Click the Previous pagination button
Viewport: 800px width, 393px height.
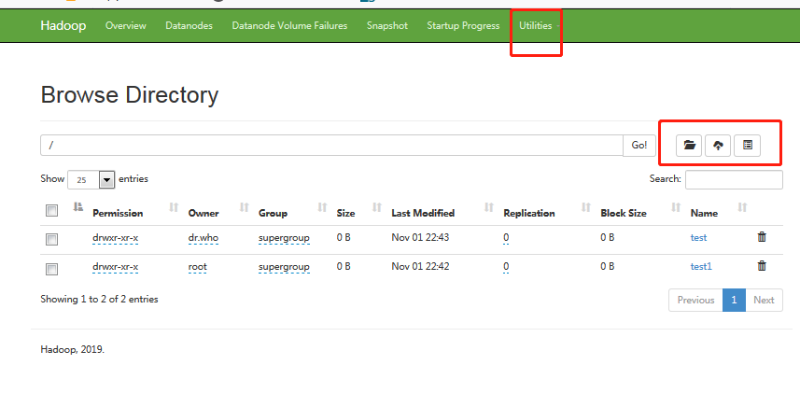[695, 300]
